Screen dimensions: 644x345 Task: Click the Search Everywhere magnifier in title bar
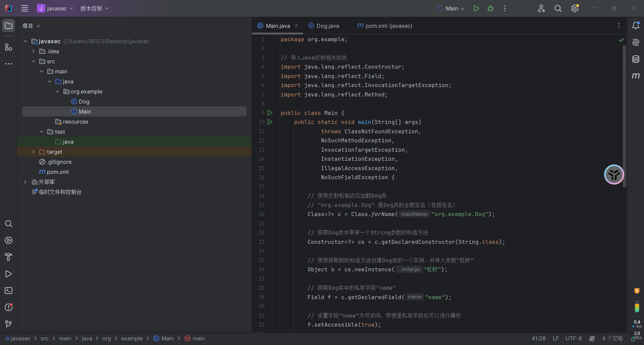pos(558,8)
